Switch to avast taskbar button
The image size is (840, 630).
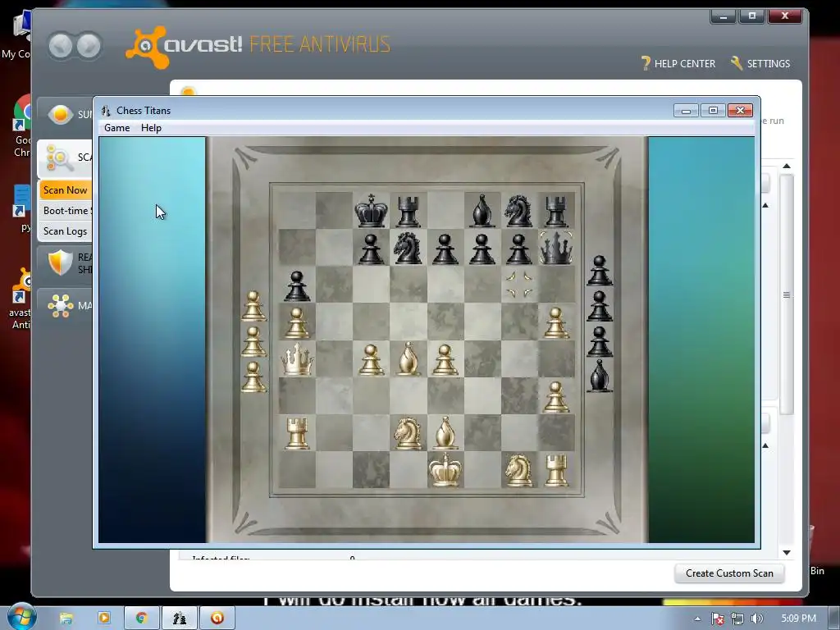pyautogui.click(x=217, y=619)
